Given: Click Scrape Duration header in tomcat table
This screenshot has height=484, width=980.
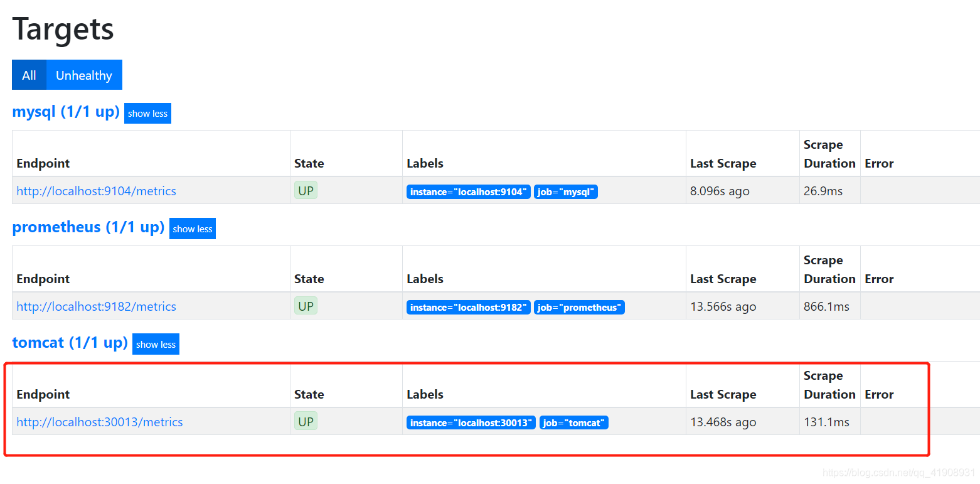Looking at the screenshot, I should (x=829, y=385).
